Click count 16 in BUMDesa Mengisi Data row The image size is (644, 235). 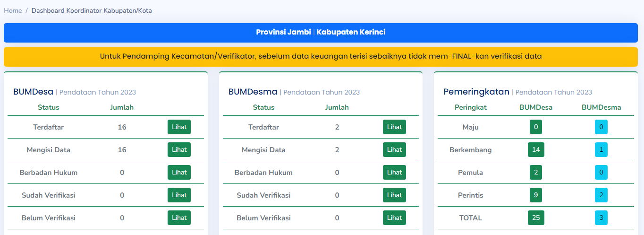click(122, 150)
